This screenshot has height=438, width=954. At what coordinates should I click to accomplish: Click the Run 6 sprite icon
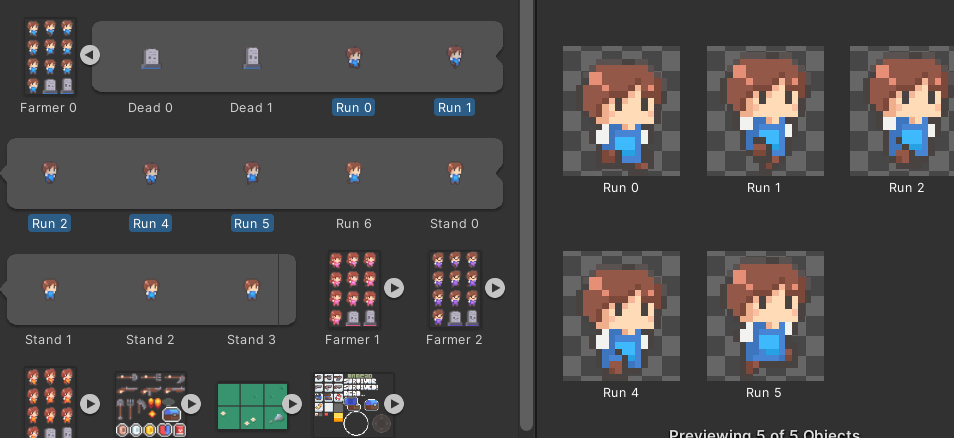pos(353,173)
